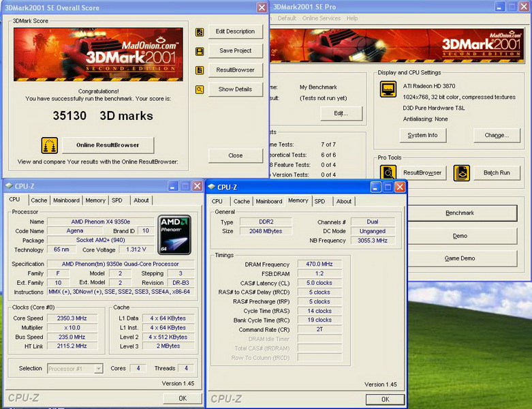Click the yellow monitor display settings icon
This screenshot has height=409, width=532.
[388, 89]
